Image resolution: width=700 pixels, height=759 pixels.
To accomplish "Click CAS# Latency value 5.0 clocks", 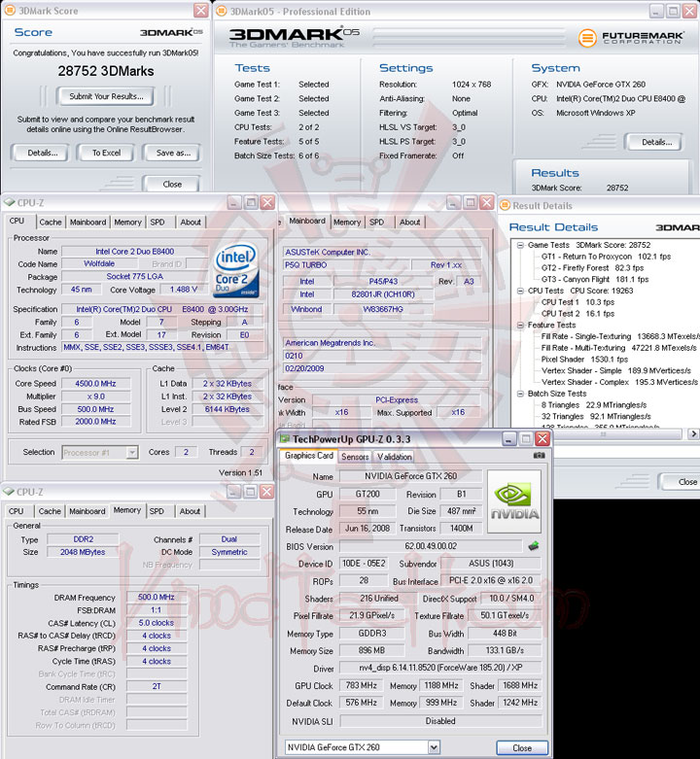I will [156, 623].
